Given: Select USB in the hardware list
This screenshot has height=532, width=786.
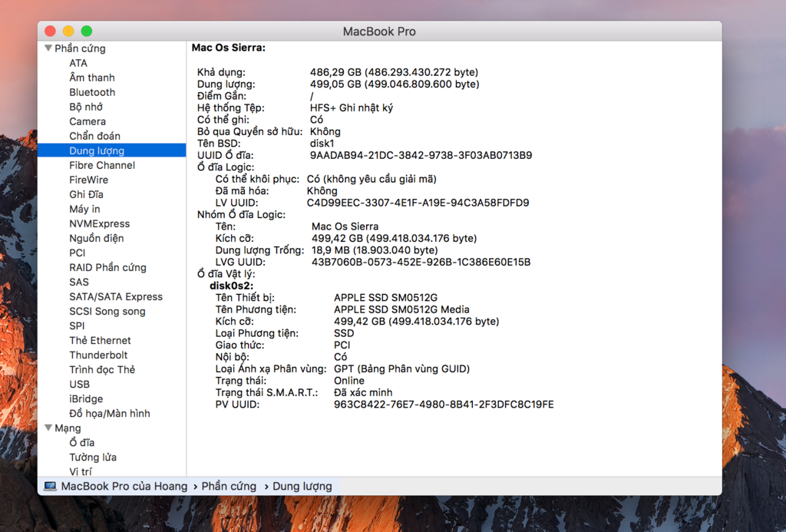Looking at the screenshot, I should pos(79,384).
